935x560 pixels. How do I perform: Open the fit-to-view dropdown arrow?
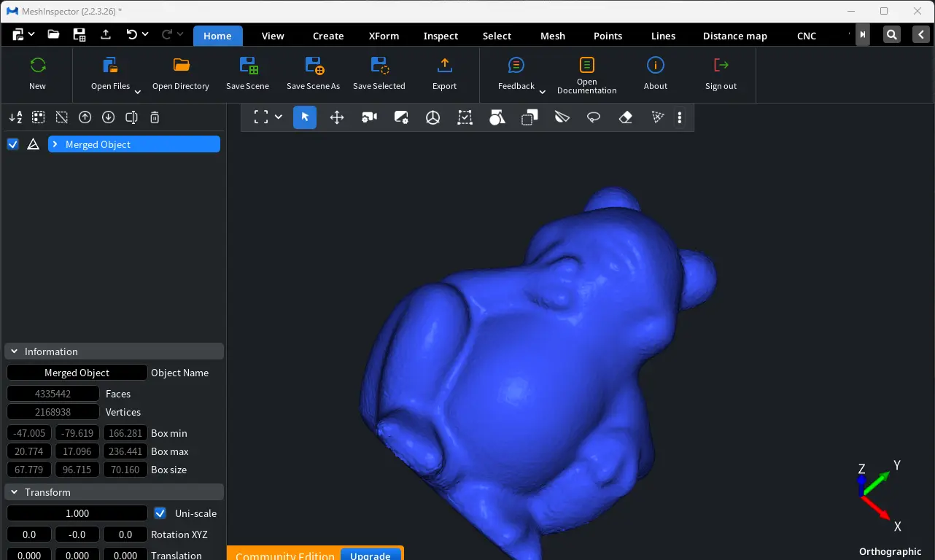tap(279, 117)
